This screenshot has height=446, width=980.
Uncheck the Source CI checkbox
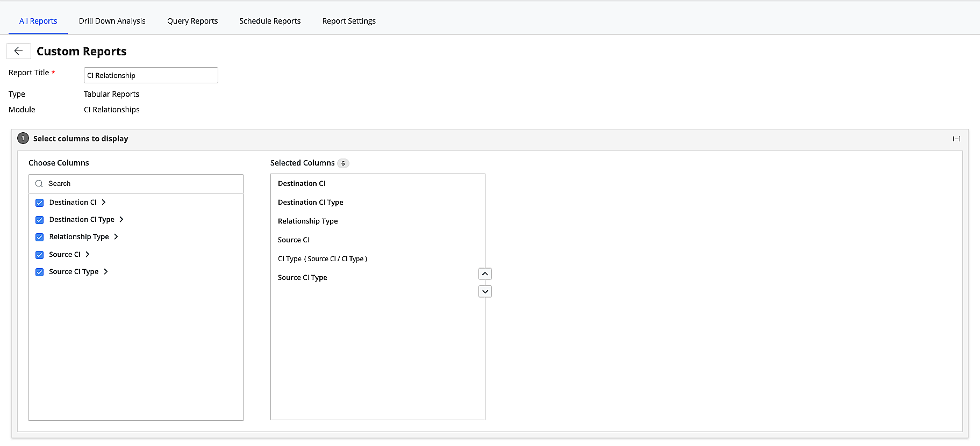[x=39, y=255]
